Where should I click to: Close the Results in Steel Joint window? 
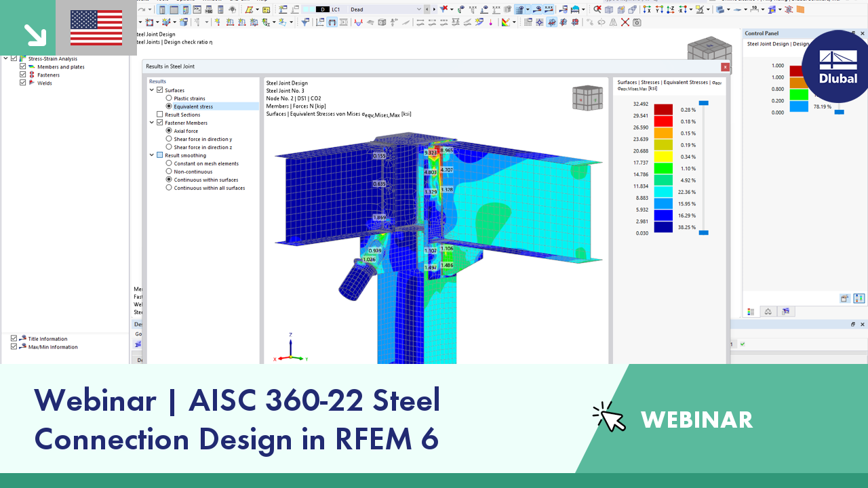(x=725, y=66)
